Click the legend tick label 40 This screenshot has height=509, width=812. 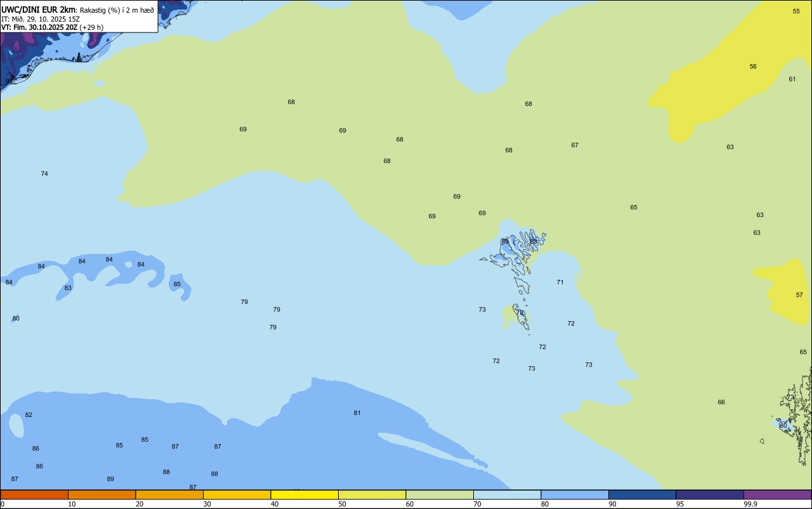pos(275,504)
